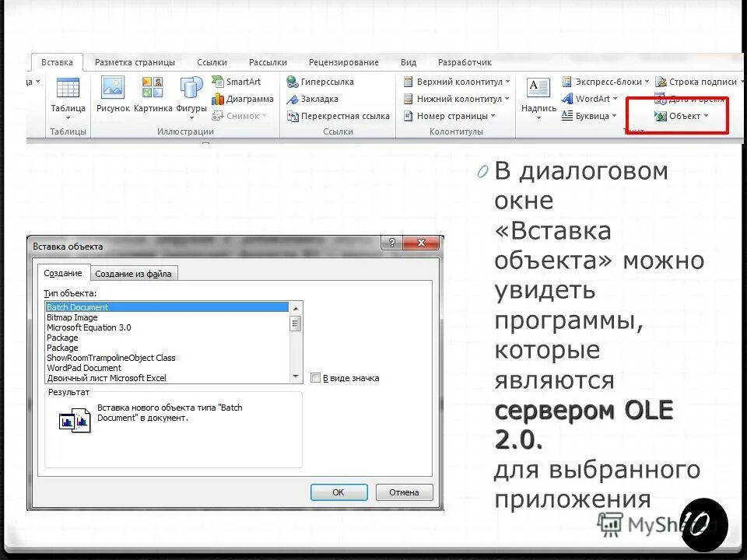Open the Разметка страницы ribbon tab

(135, 61)
